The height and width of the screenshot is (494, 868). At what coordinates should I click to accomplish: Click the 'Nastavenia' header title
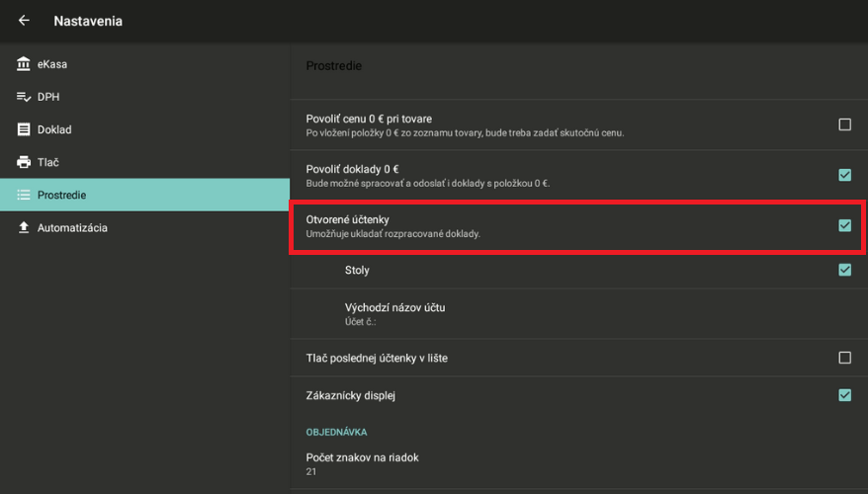pos(88,21)
